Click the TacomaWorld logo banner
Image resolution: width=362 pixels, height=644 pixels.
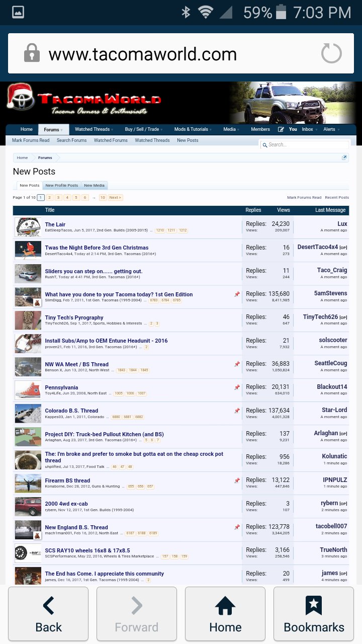pyautogui.click(x=84, y=100)
